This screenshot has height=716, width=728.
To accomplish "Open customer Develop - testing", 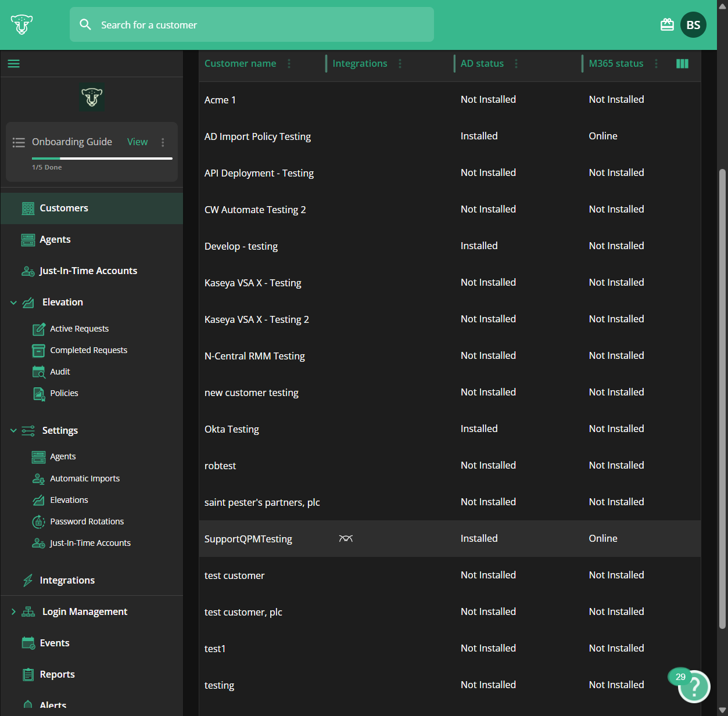I will coord(241,246).
